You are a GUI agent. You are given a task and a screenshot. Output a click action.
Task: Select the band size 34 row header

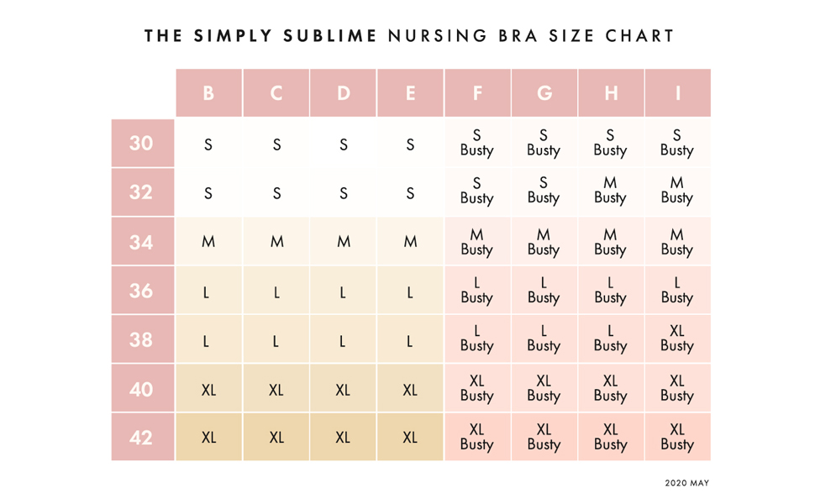click(142, 242)
